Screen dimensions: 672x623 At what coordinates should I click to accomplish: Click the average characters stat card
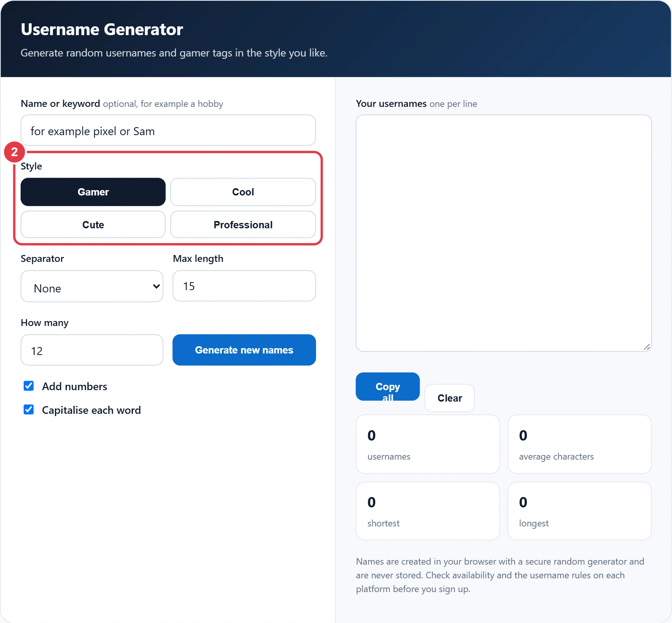(x=580, y=444)
